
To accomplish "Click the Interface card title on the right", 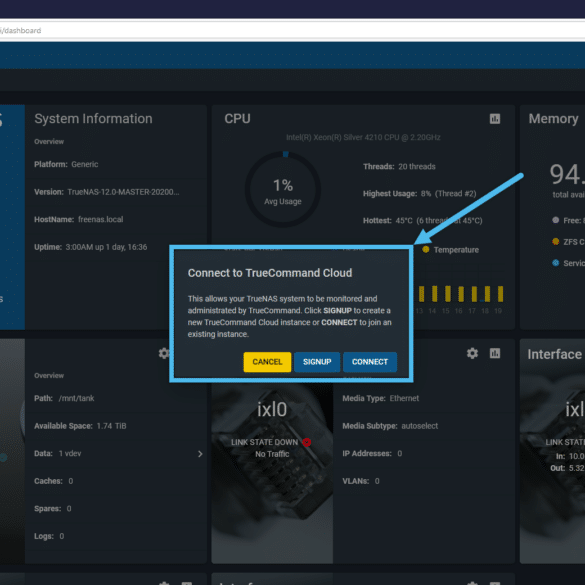I will pyautogui.click(x=554, y=354).
